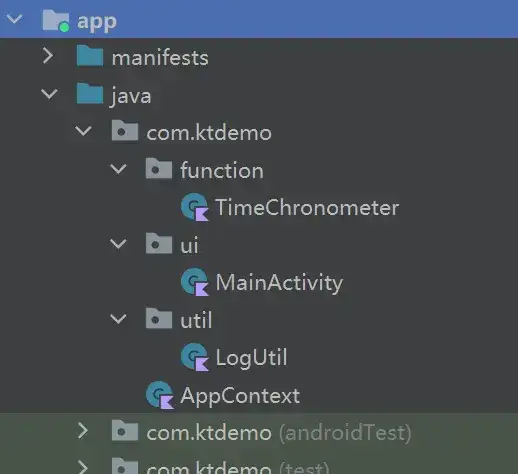Expand the com.ktdemo (androidTest) package
The image size is (518, 474).
coord(83,431)
